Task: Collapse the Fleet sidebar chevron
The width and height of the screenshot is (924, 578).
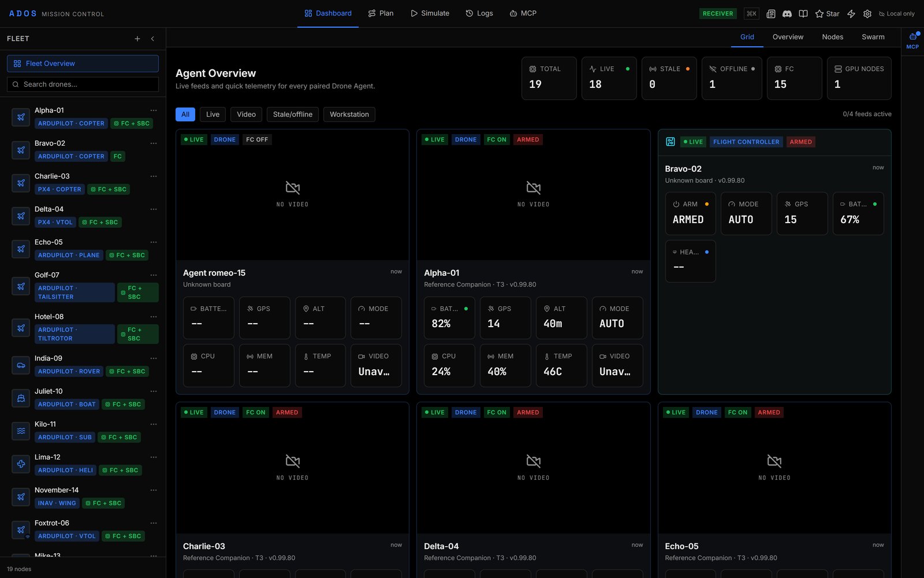Action: tap(152, 39)
